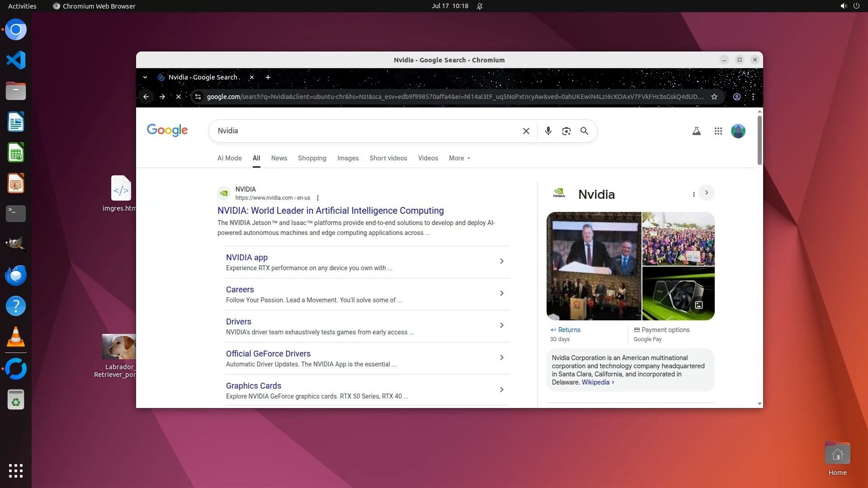Viewport: 868px width, 488px height.
Task: Launch VLC from the Ubuntu dock
Action: click(16, 337)
